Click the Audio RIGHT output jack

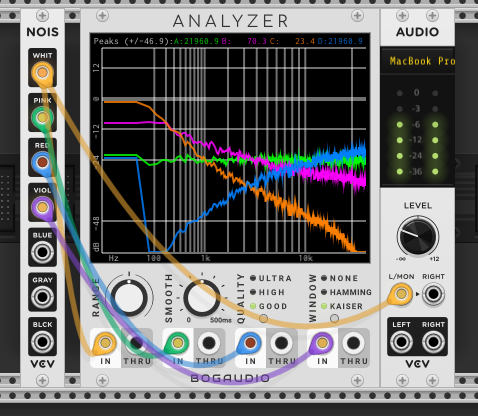(433, 342)
